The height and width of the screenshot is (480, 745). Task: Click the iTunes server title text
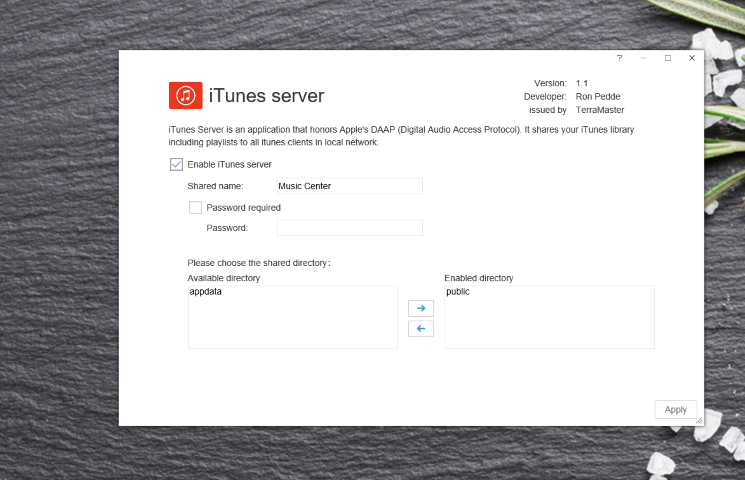267,96
